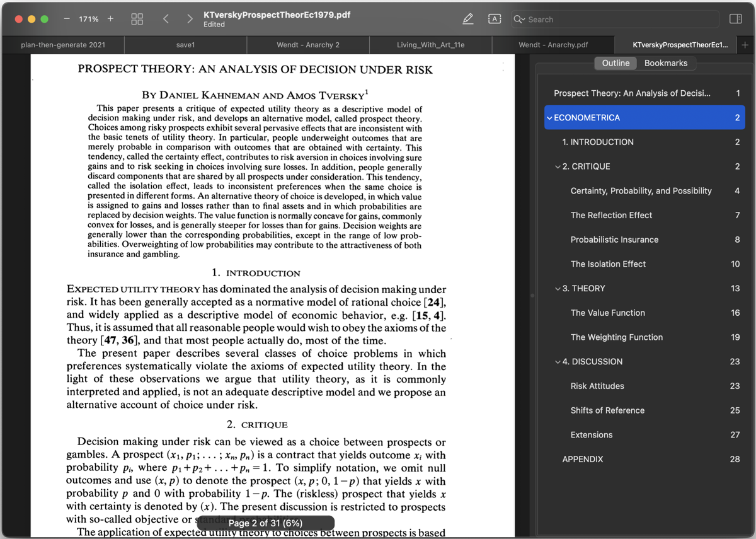Add a new tab with plus

[745, 45]
